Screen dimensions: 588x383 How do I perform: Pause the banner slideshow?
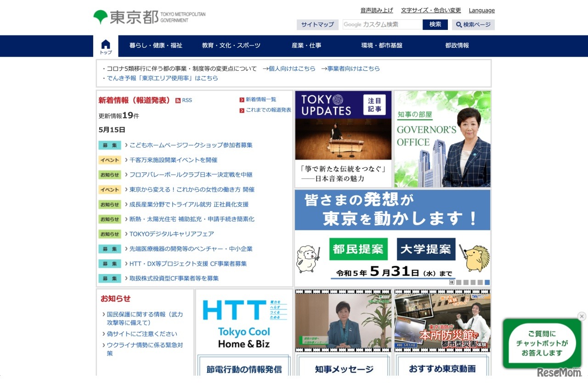pyautogui.click(x=452, y=282)
